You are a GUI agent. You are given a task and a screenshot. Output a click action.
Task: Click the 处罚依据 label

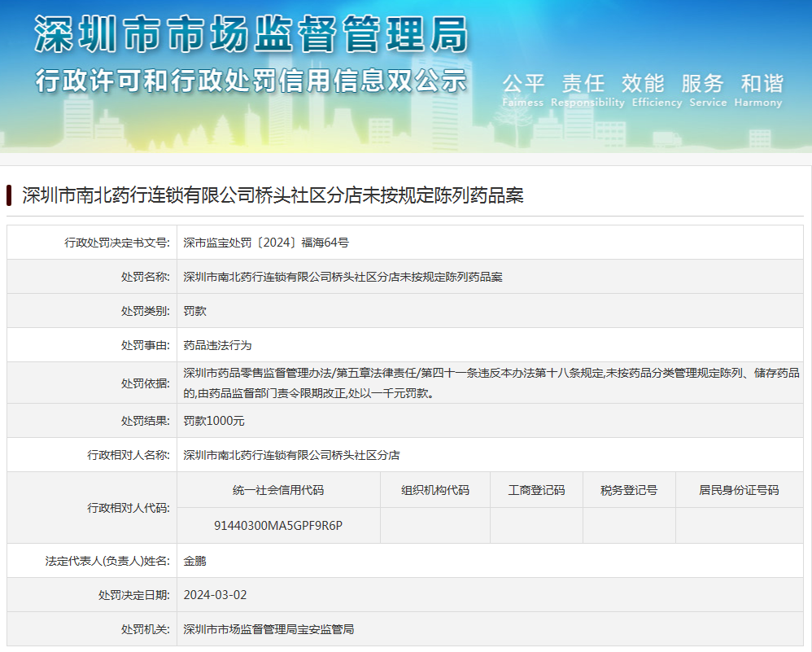click(145, 383)
